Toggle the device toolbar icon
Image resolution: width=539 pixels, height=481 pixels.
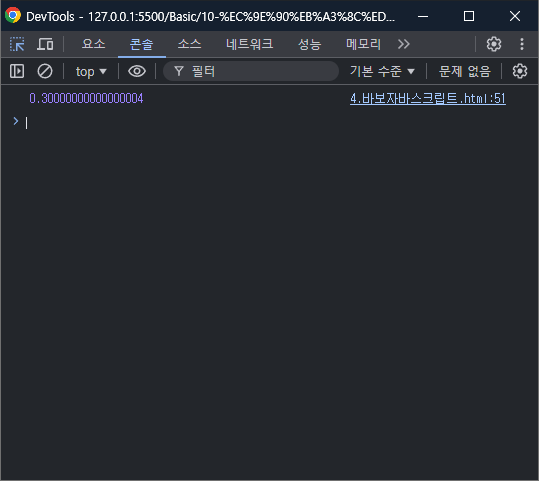click(x=45, y=44)
